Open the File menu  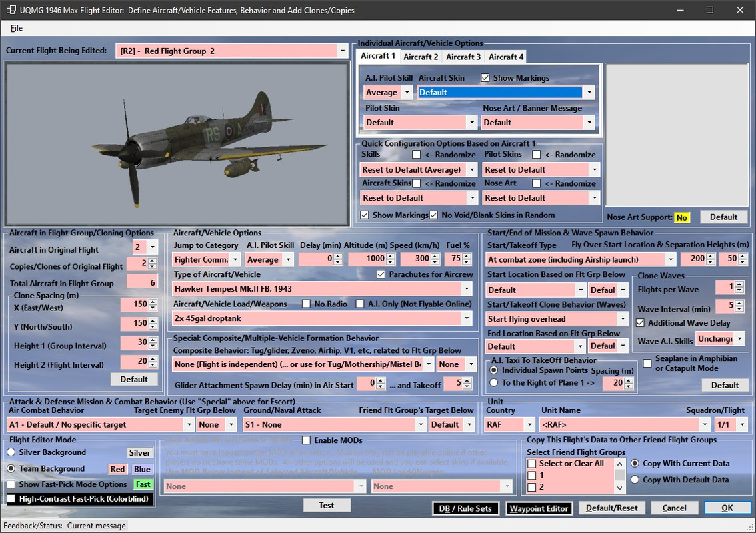point(17,28)
